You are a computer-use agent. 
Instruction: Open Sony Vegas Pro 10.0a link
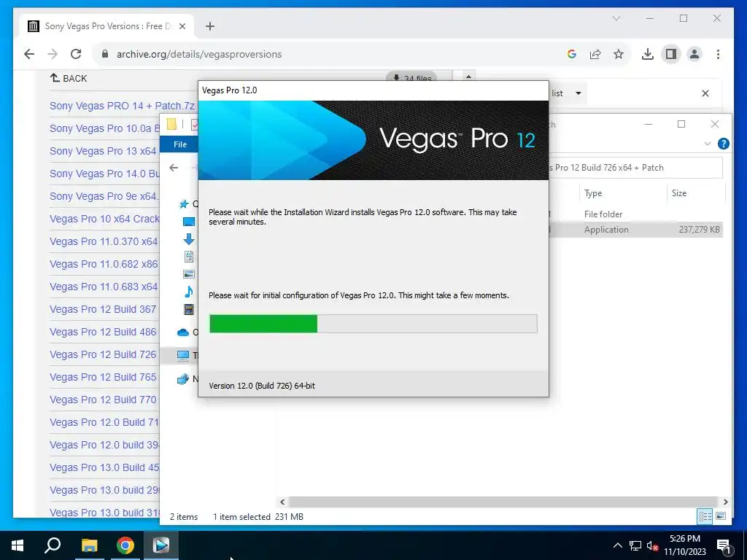(104, 128)
